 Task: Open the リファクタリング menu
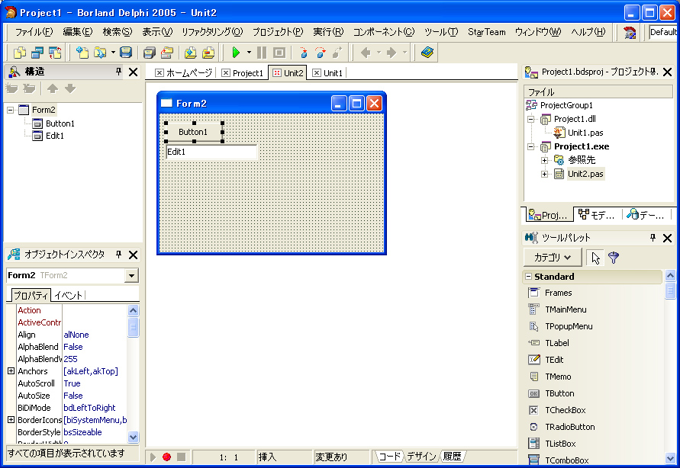click(212, 32)
